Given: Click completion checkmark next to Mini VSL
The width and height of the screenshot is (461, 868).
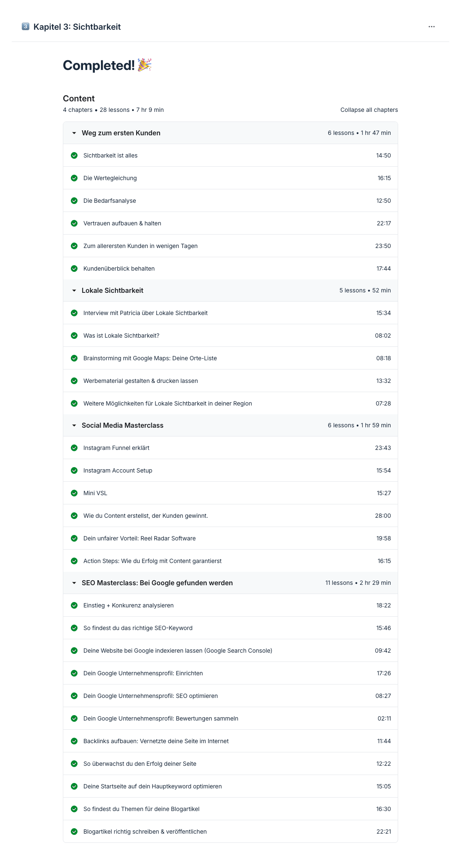Looking at the screenshot, I should (74, 493).
